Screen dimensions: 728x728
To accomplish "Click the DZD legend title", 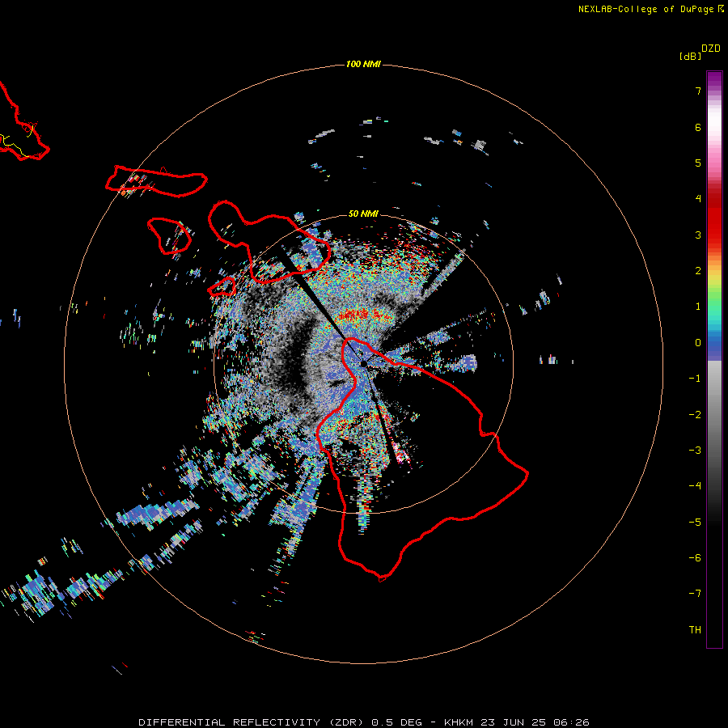I will (711, 49).
